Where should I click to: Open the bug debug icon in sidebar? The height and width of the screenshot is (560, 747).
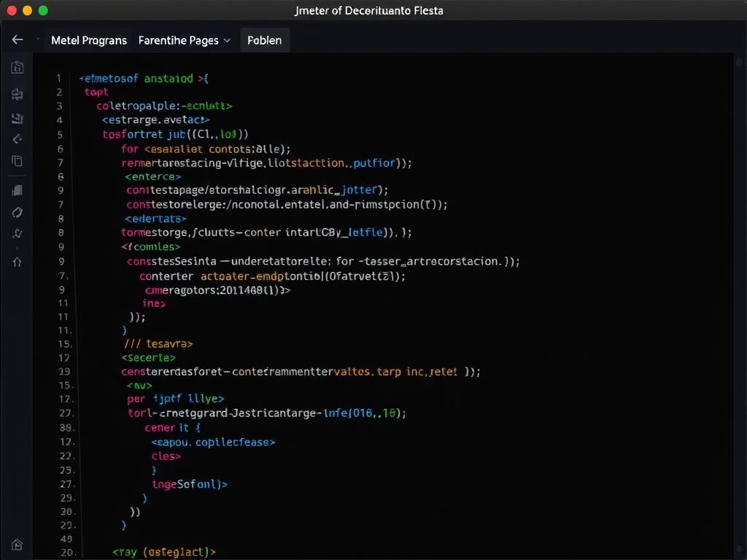18,234
